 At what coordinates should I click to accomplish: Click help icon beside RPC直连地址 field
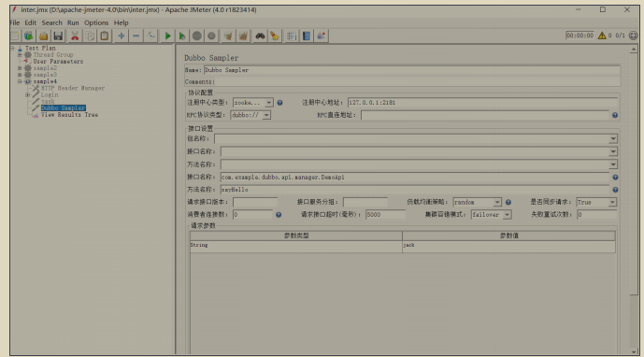615,116
